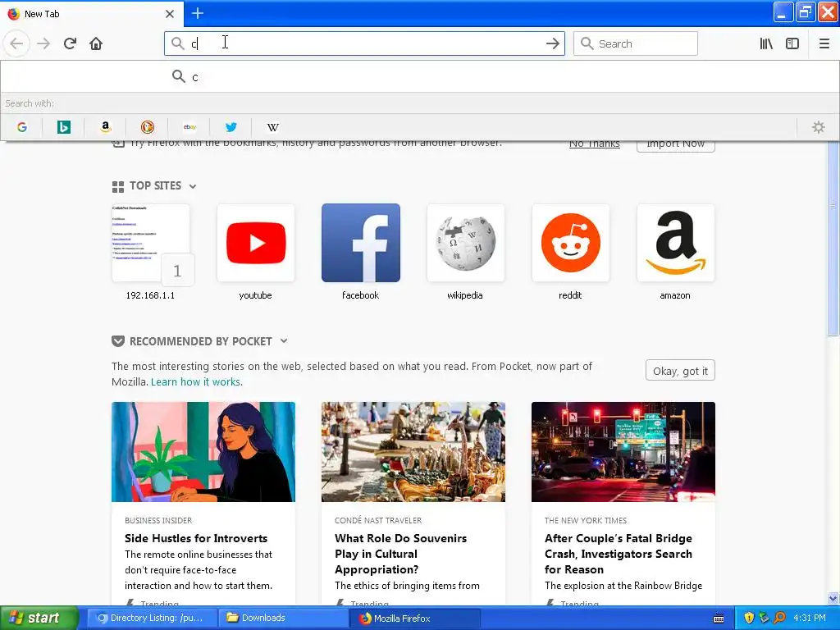Viewport: 840px width, 630px height.
Task: Open After Couple's Fatal Bridge Crash article
Action: 619,554
